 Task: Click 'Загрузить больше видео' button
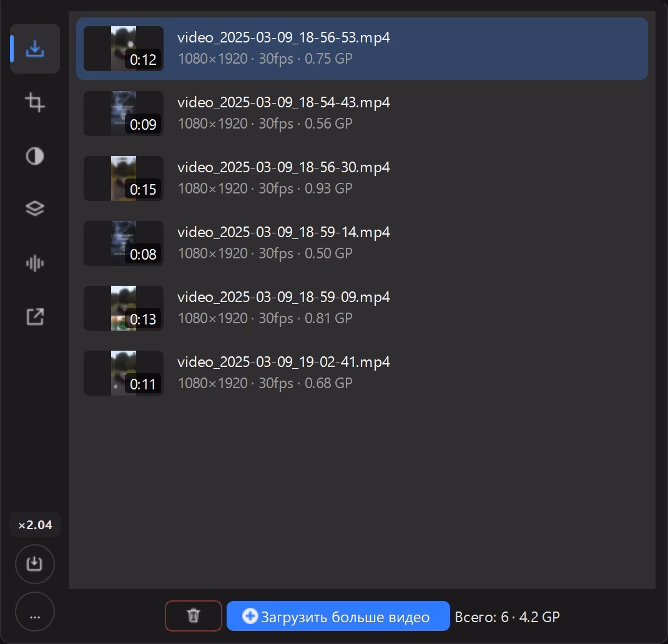338,616
